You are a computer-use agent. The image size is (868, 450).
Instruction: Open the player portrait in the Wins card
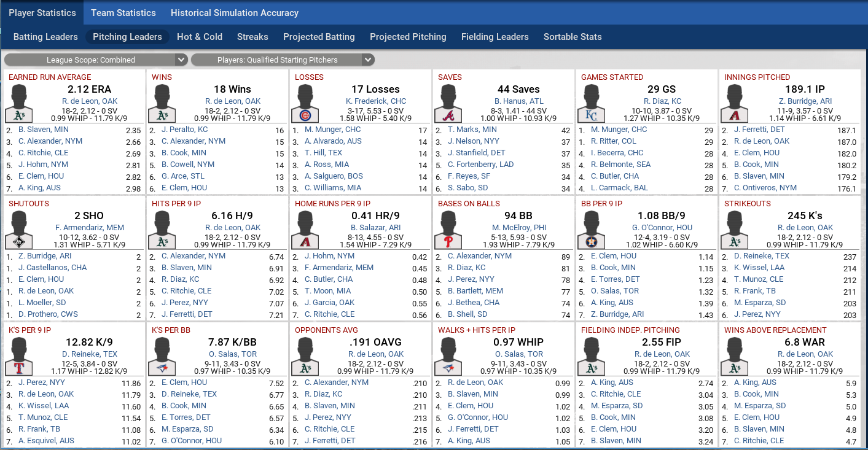coord(162,103)
